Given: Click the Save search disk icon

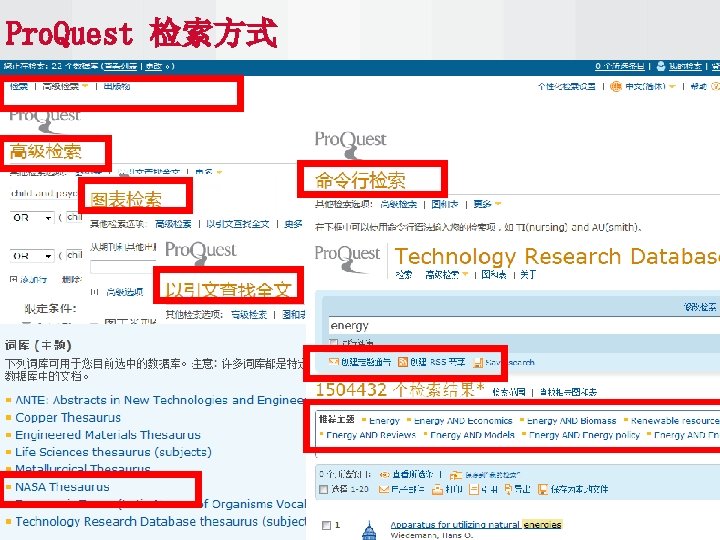Looking at the screenshot, I should click(478, 362).
